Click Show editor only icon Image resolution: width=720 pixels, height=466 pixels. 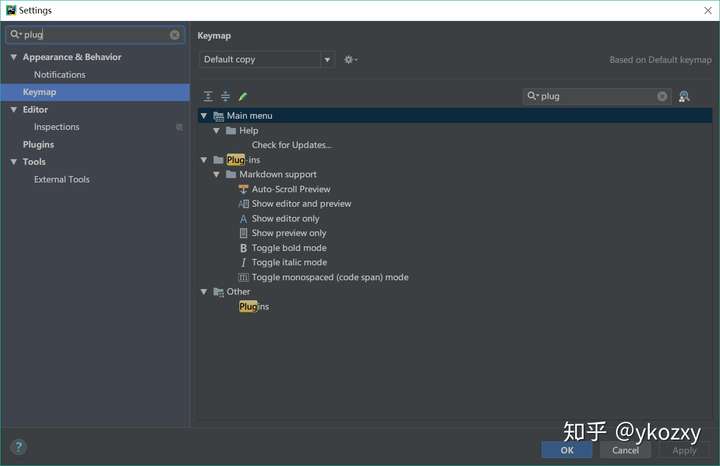[x=243, y=219]
